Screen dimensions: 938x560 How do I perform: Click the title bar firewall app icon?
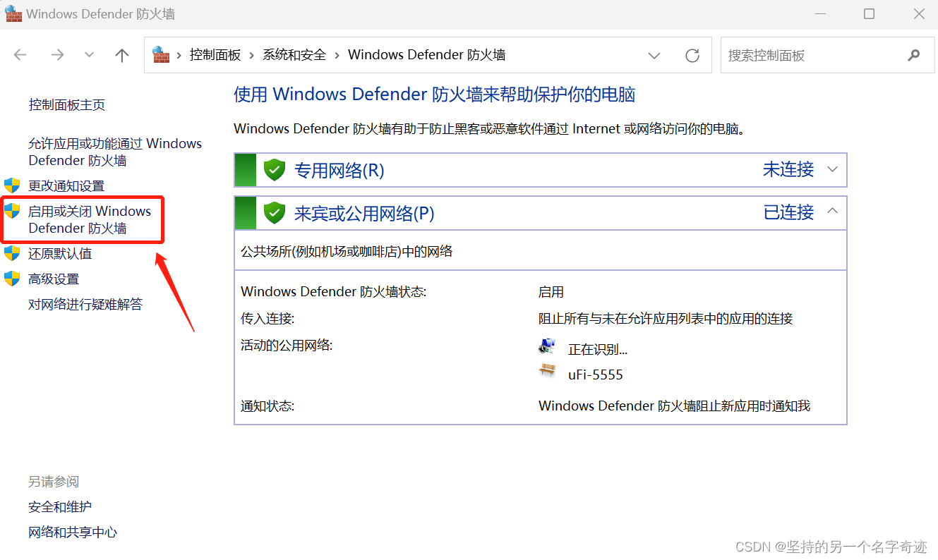13,13
